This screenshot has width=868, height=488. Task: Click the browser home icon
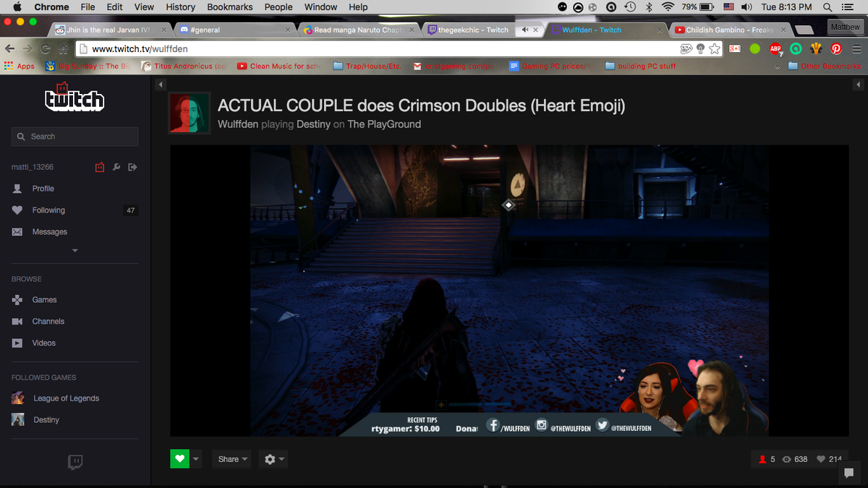coord(64,49)
